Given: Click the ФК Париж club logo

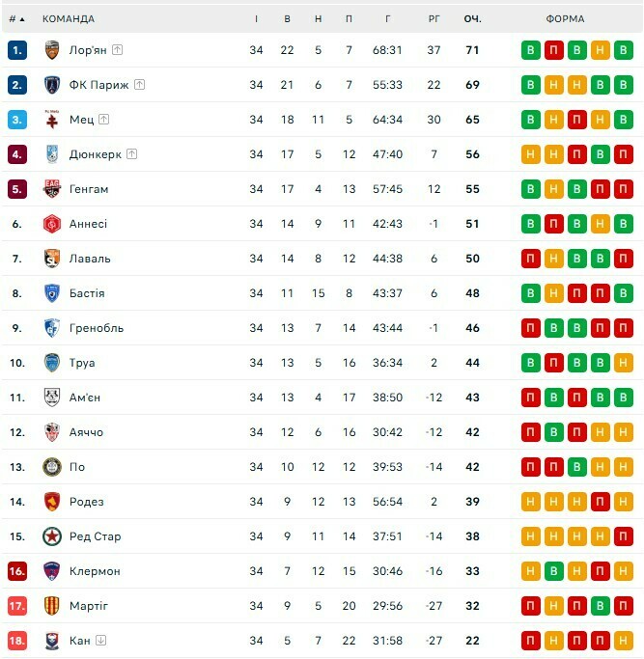Looking at the screenshot, I should [52, 85].
